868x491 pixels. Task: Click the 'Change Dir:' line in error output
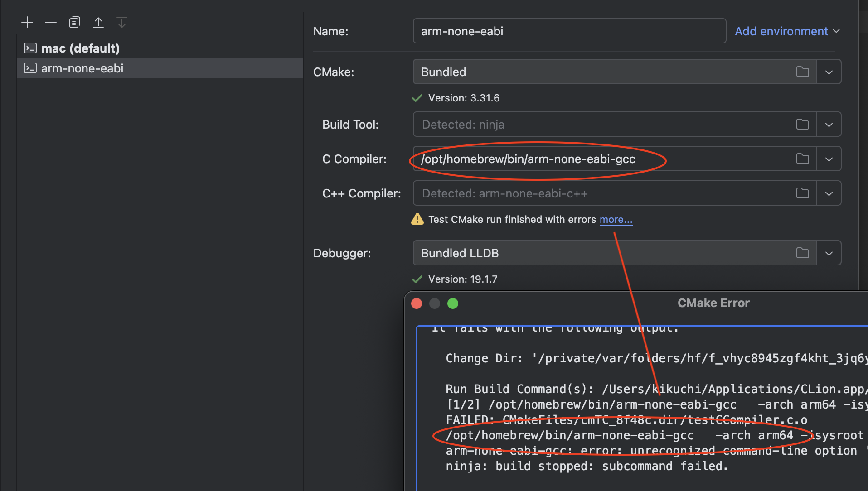pyautogui.click(x=657, y=358)
